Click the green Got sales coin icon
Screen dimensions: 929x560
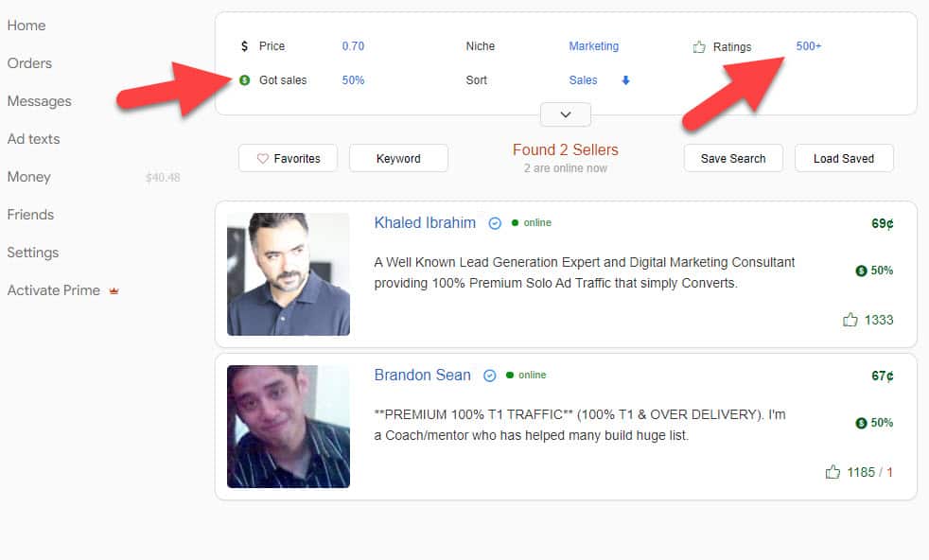point(245,80)
